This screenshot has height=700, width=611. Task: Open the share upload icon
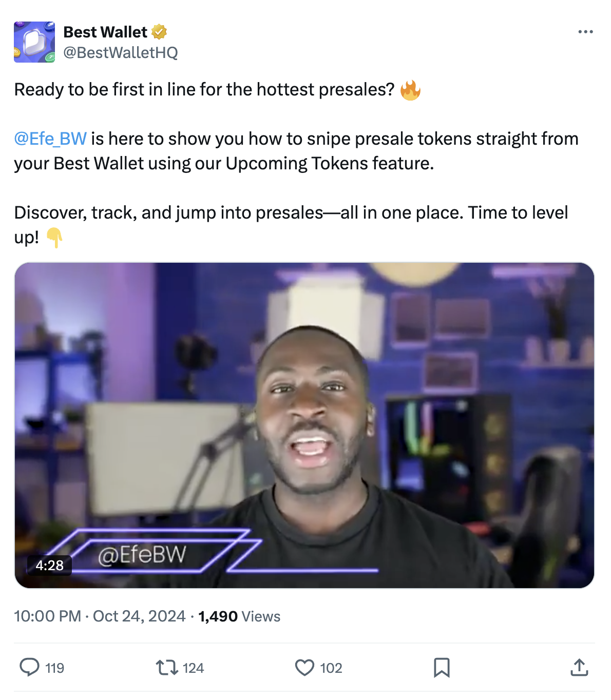pyautogui.click(x=579, y=667)
